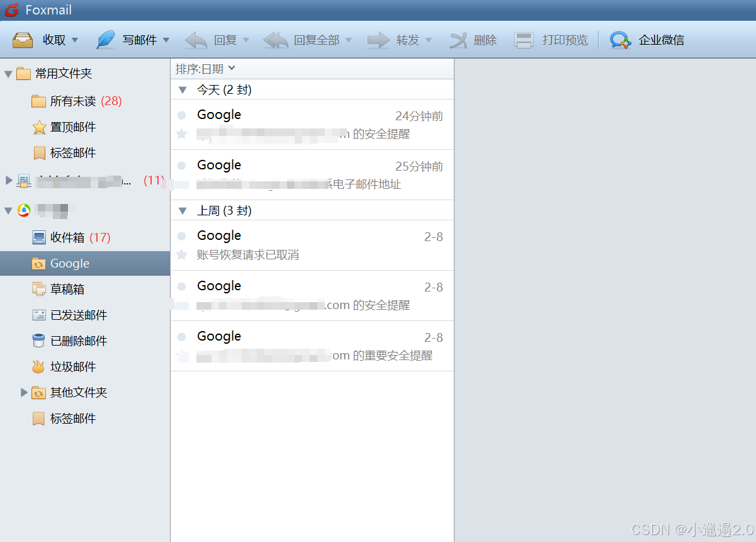This screenshot has width=756, height=542.
Task: Click the 回复 reply arrow icon
Action: click(196, 40)
